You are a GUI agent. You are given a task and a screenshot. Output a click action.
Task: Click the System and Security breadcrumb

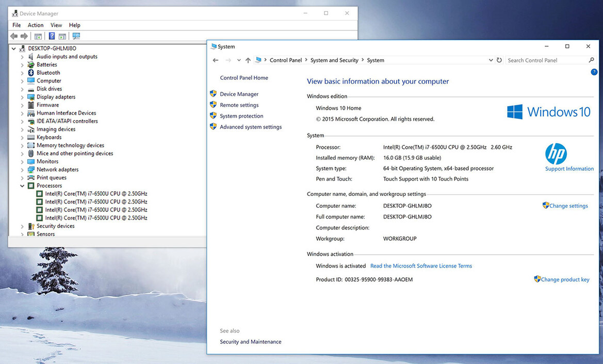pos(334,60)
